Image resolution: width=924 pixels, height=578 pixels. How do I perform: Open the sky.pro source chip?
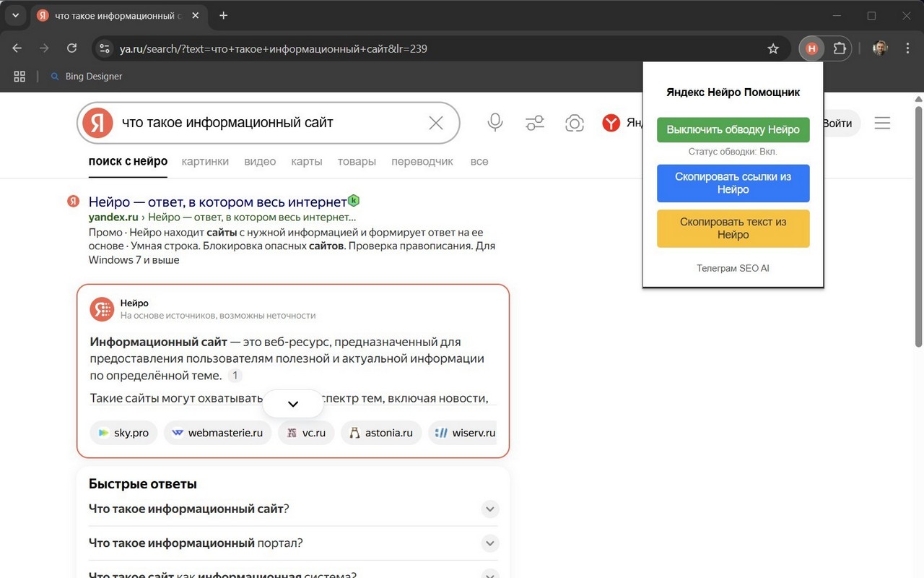[x=123, y=433]
